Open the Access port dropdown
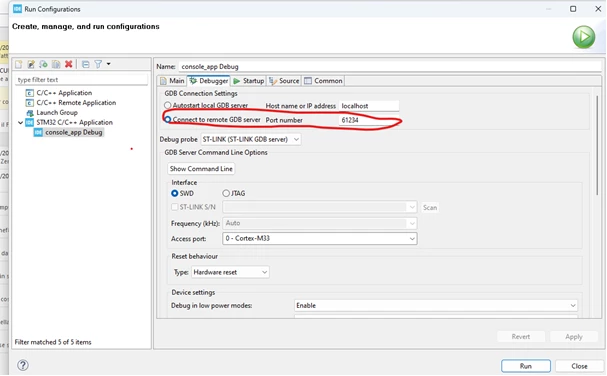Image resolution: width=607 pixels, height=376 pixels. pos(320,239)
